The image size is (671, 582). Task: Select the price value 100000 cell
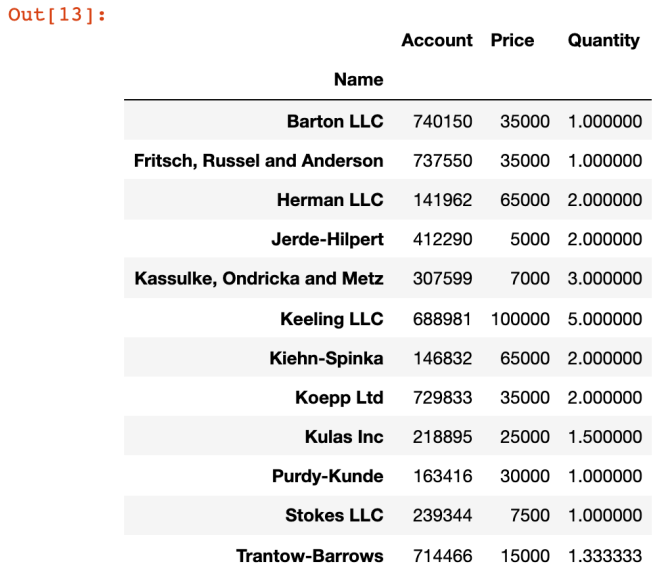pyautogui.click(x=520, y=319)
